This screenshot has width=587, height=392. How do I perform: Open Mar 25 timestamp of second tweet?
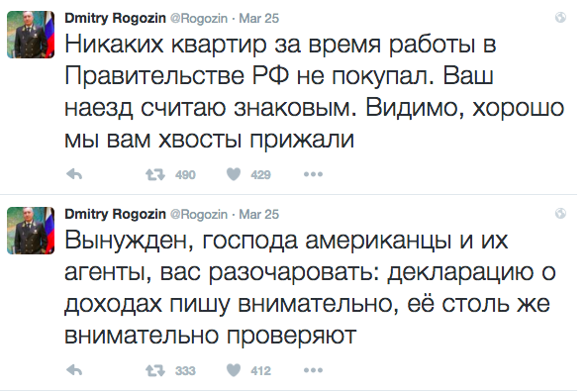click(x=259, y=215)
